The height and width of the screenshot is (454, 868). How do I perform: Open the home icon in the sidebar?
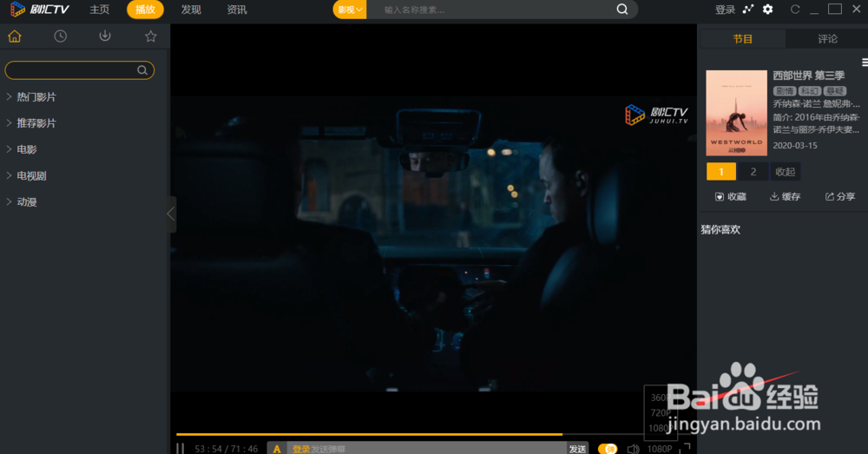pyautogui.click(x=15, y=36)
